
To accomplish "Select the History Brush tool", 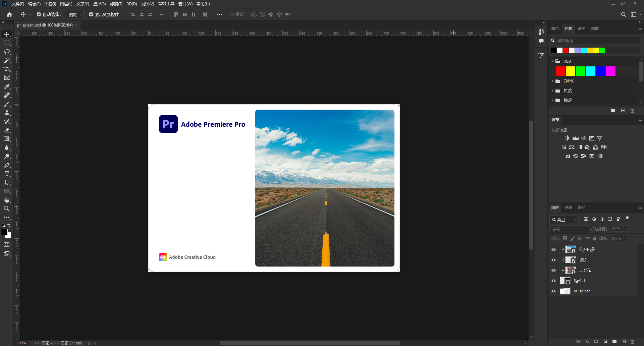I will tap(7, 121).
